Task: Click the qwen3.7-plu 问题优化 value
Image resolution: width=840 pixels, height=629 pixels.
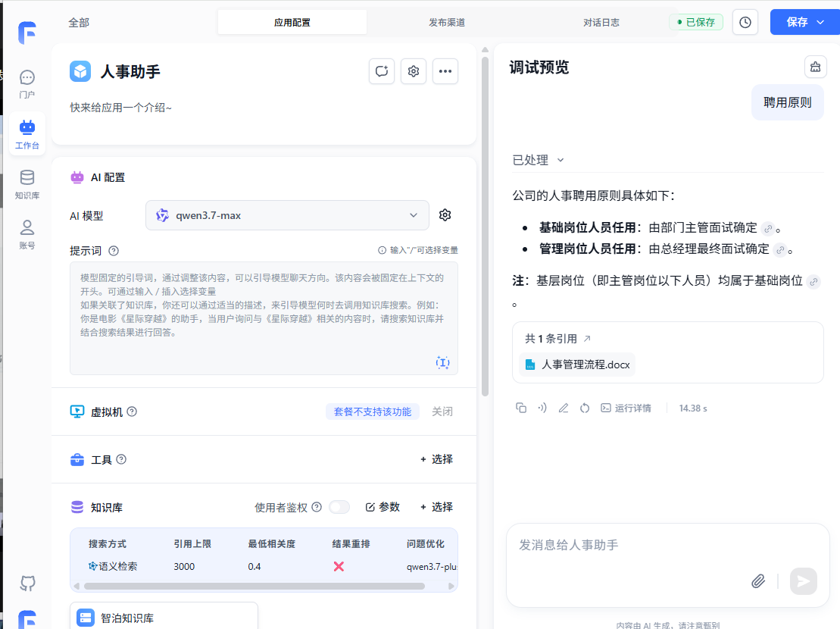Action: (x=431, y=566)
